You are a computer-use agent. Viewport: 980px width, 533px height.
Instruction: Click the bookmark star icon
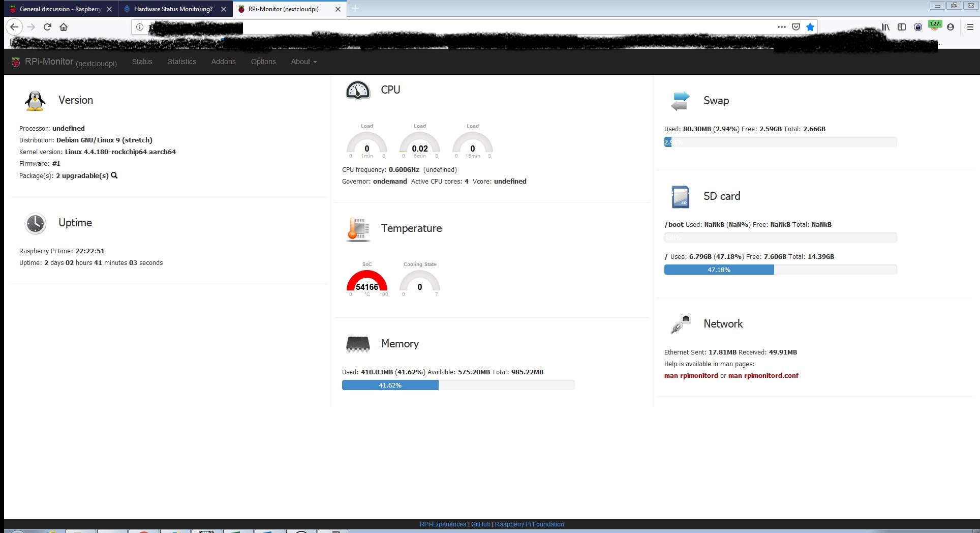pos(810,27)
